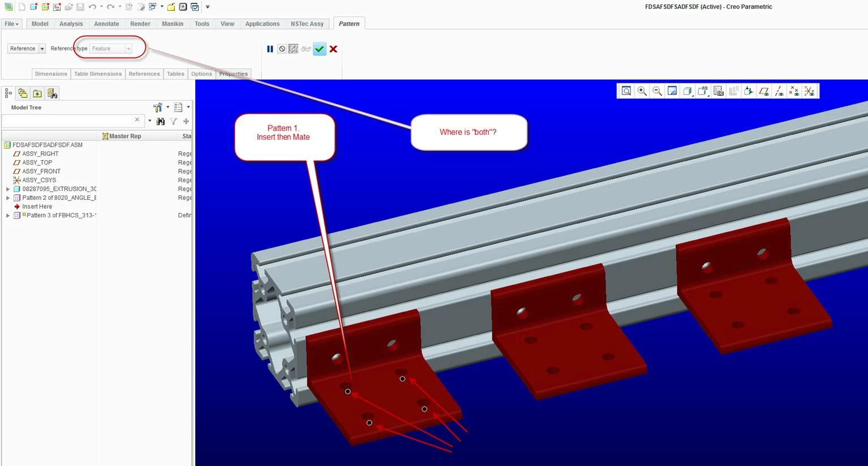Image resolution: width=868 pixels, height=466 pixels.
Task: Cancel the pattern with the red X
Action: tap(333, 49)
